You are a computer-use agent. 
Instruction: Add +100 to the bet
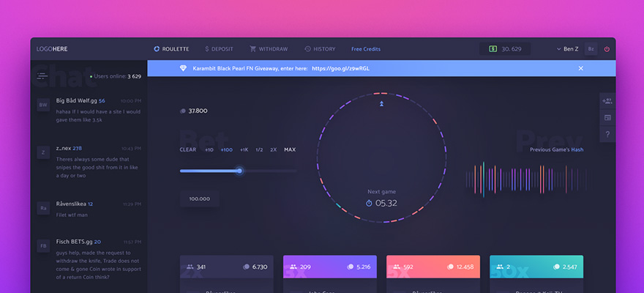tap(226, 149)
